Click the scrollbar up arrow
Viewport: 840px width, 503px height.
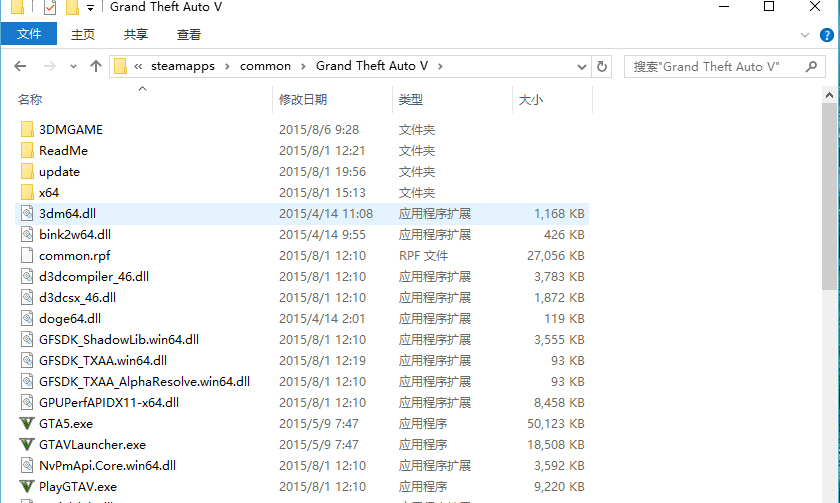(x=829, y=95)
